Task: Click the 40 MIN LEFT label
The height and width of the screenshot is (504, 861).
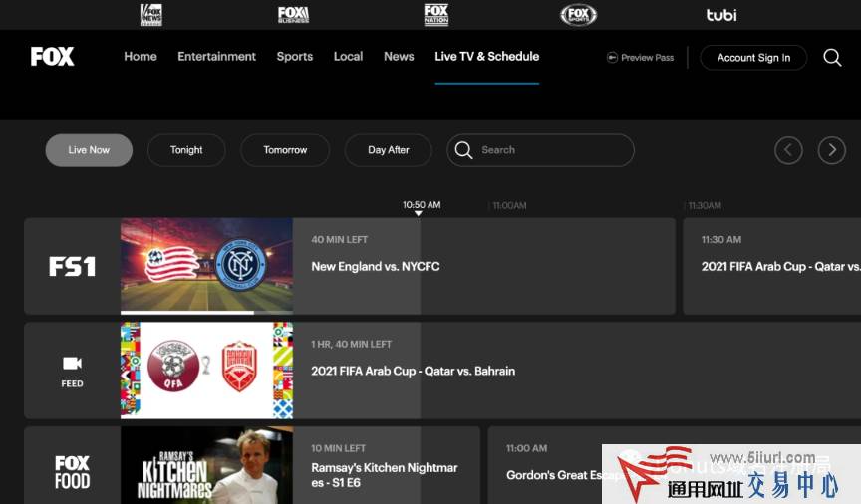Action: 340,239
